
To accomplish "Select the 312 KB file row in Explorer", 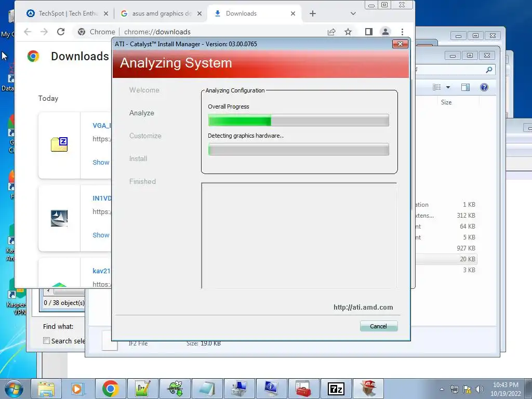I will (x=446, y=216).
